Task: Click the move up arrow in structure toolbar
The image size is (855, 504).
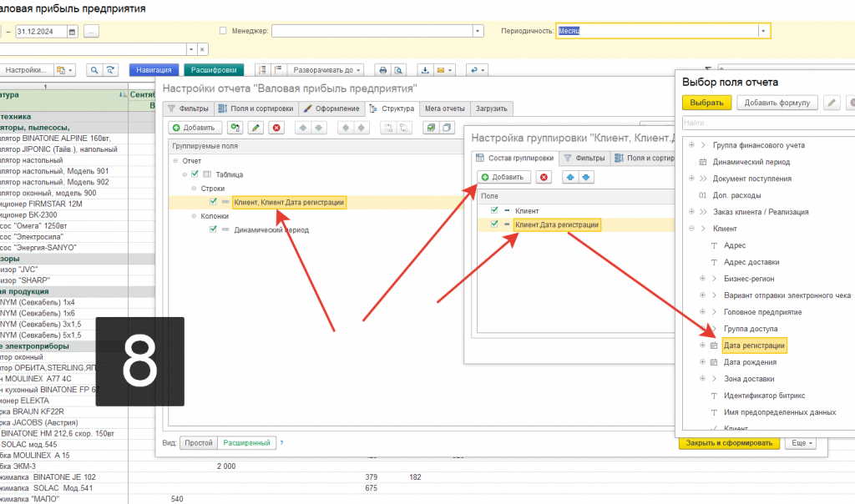Action: point(303,128)
